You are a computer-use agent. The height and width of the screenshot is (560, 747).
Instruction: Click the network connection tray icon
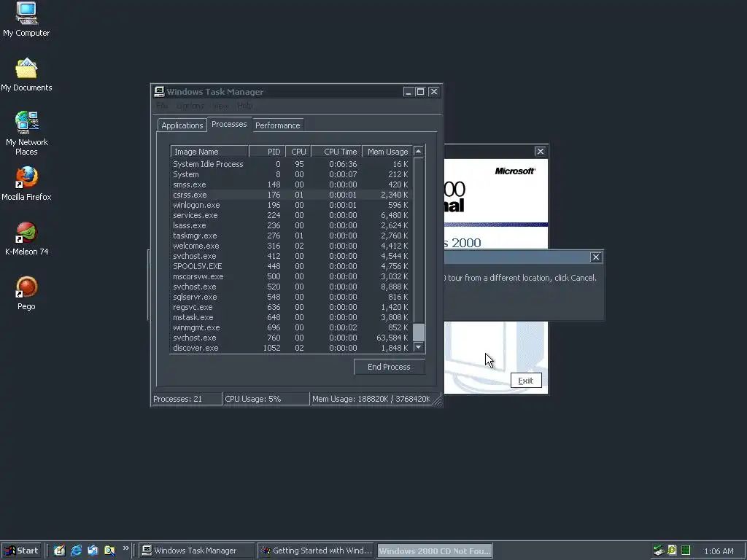point(659,551)
